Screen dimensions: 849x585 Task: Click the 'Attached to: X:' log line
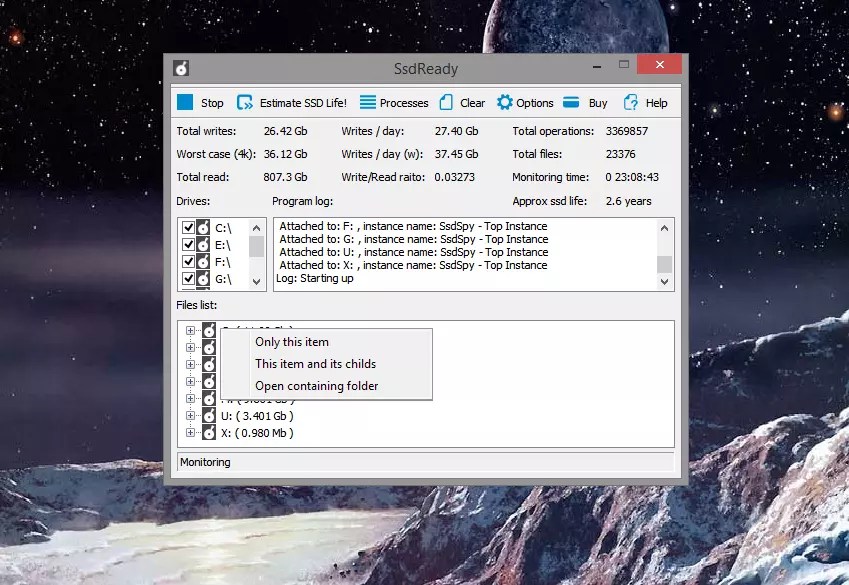tap(413, 265)
